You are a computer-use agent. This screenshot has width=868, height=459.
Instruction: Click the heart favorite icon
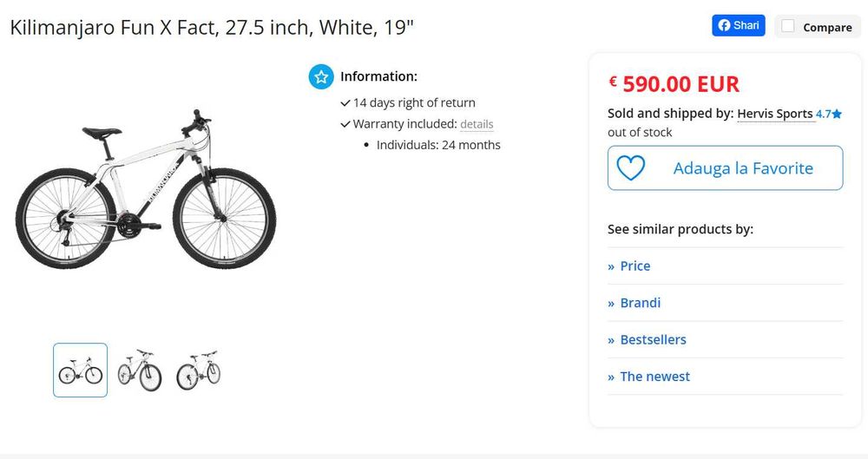[x=631, y=167]
